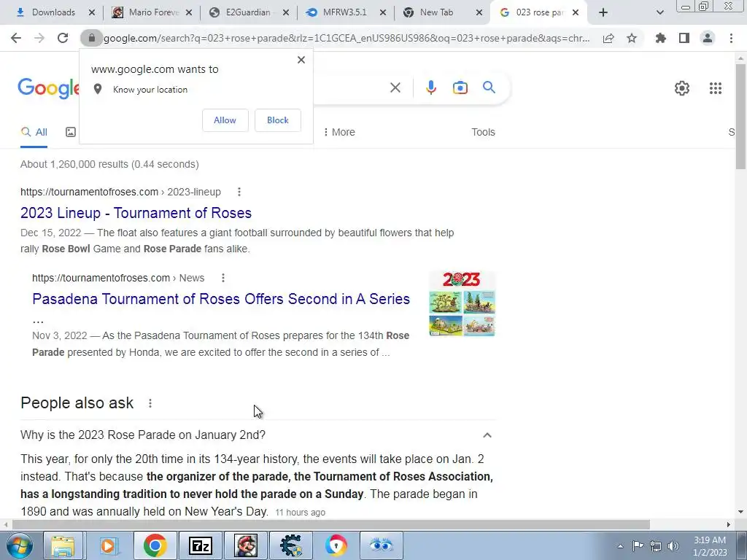747x560 pixels.
Task: Click the 2023 floats thumbnail image
Action: point(462,304)
